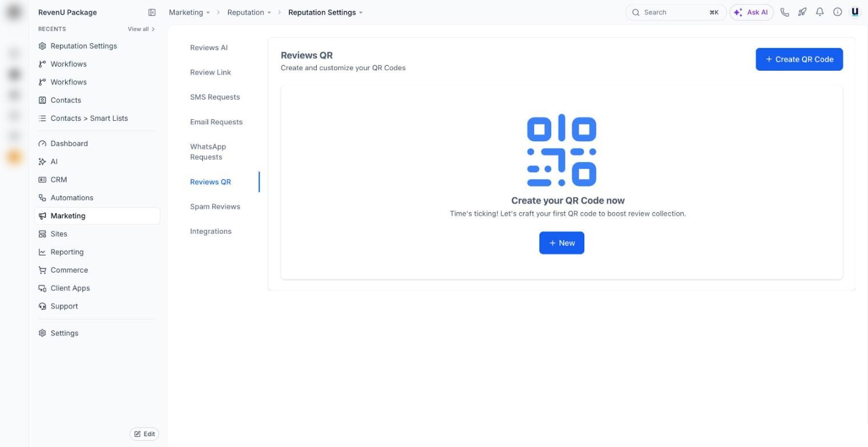The height and width of the screenshot is (447, 868).
Task: Open Reputation Settings in recents
Action: pos(83,46)
